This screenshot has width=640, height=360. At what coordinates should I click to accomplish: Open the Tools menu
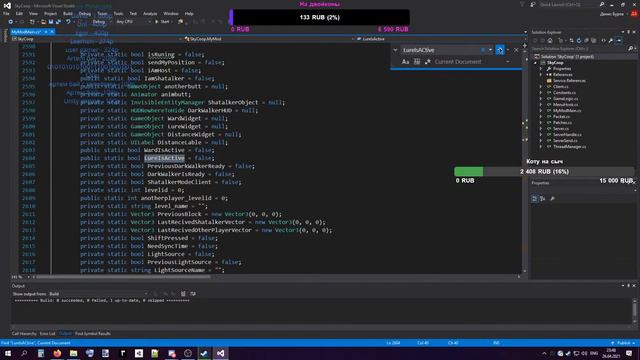click(x=118, y=13)
